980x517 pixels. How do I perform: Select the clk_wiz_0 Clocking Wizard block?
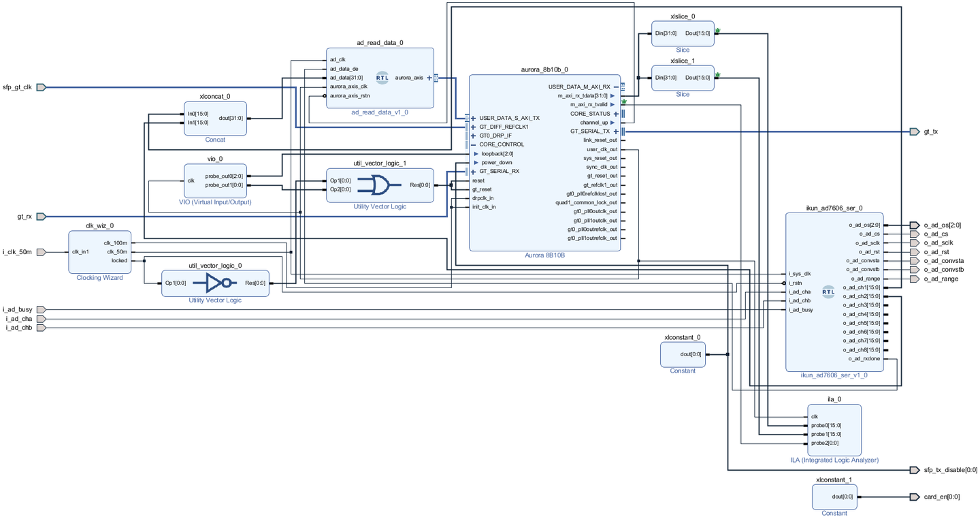[x=99, y=252]
